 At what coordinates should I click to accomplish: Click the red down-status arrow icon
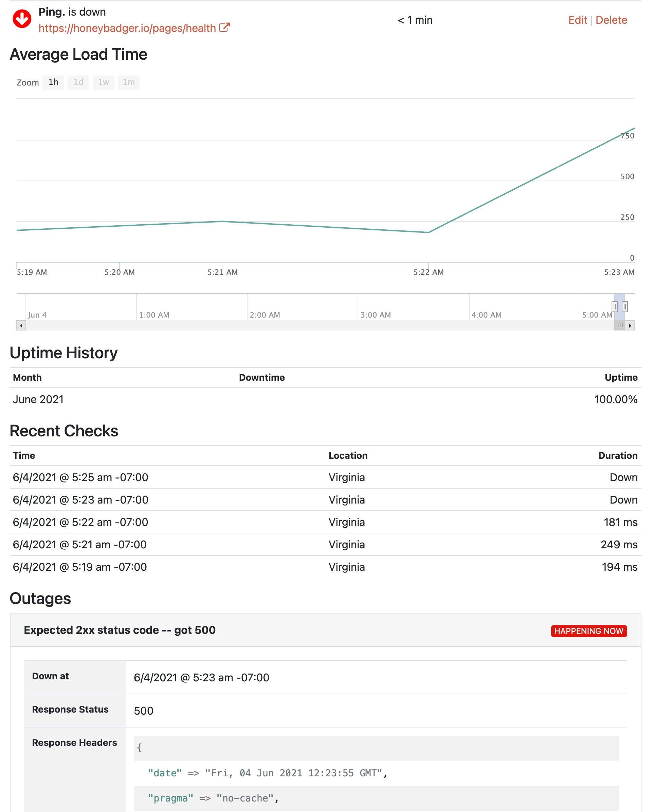22,19
